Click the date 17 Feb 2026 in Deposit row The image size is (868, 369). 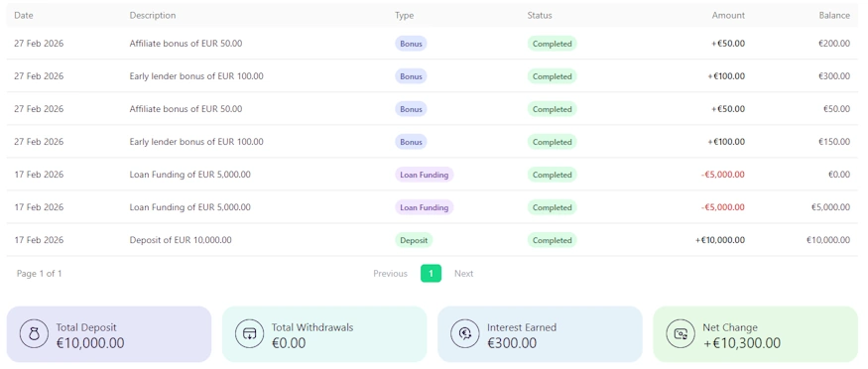39,240
